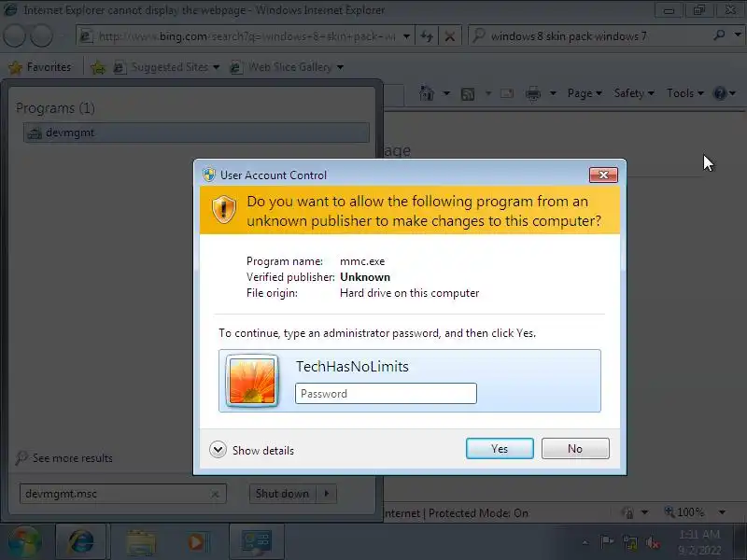Close the User Account Control dialog
Screen dimensions: 747x560
coord(603,175)
